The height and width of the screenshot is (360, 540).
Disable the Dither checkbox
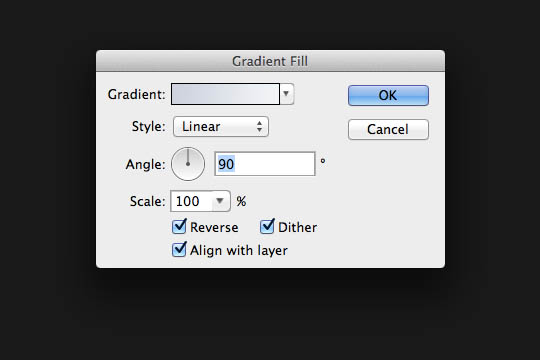[267, 227]
